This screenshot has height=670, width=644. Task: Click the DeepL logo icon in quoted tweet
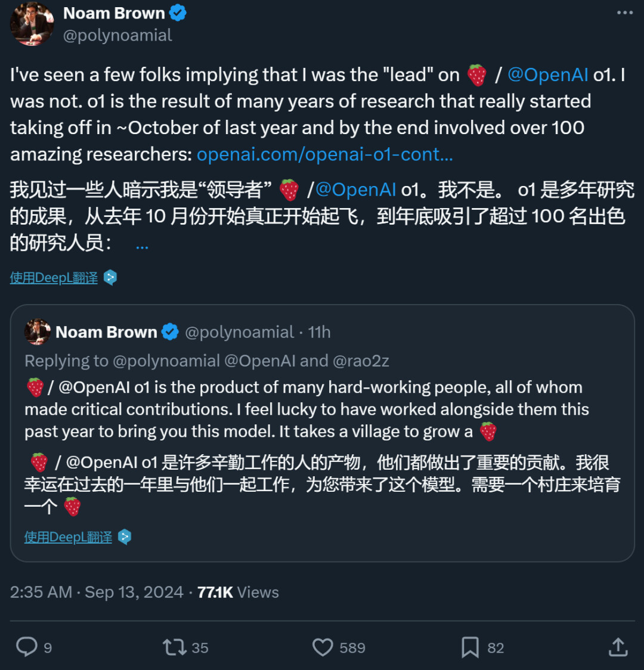coord(125,537)
